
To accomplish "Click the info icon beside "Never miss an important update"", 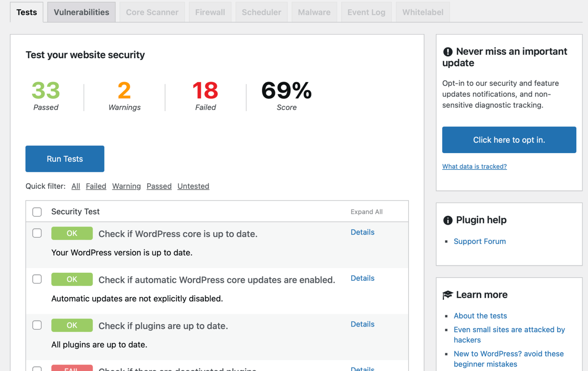I will (x=448, y=51).
